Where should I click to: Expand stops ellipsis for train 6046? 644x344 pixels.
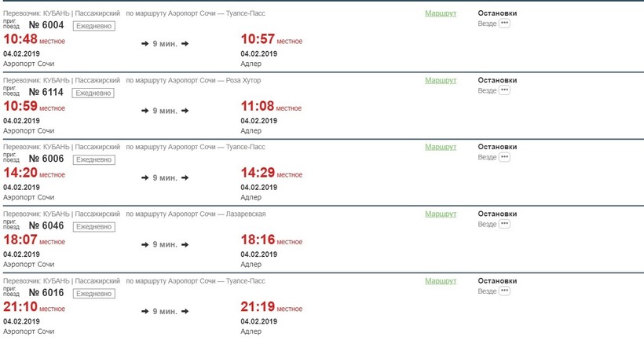pos(504,224)
